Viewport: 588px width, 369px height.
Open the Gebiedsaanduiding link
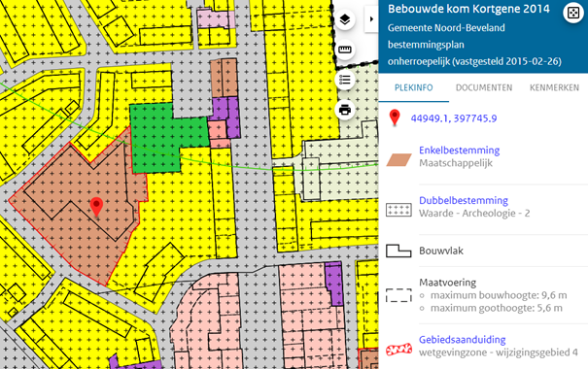[462, 340]
